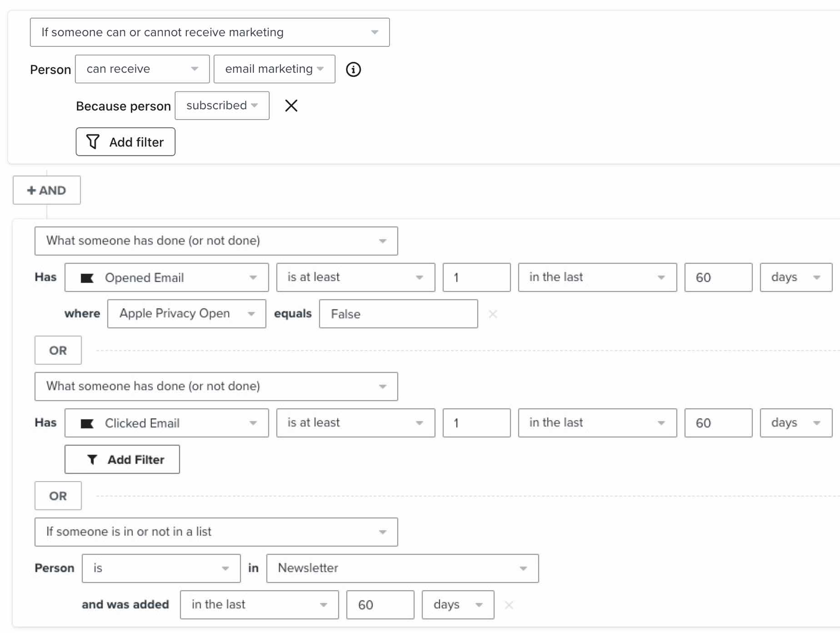Remove the Apple Privacy Open filter

tap(493, 314)
